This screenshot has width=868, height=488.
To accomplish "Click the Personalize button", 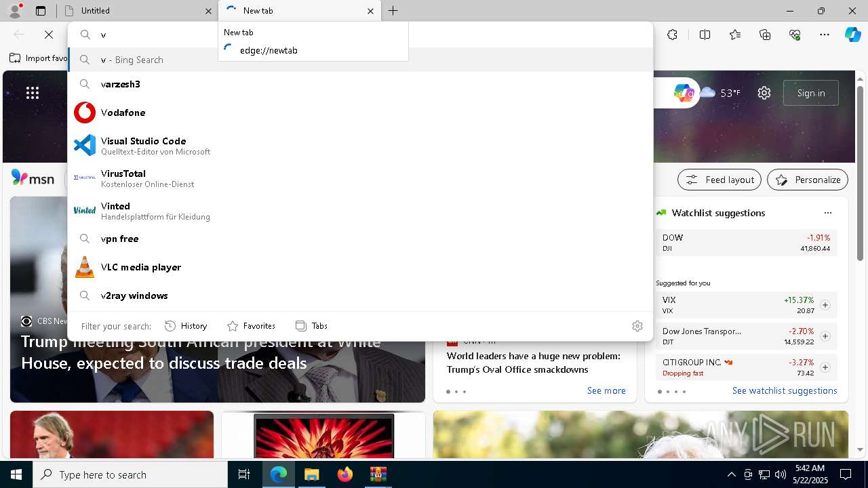I will (808, 180).
